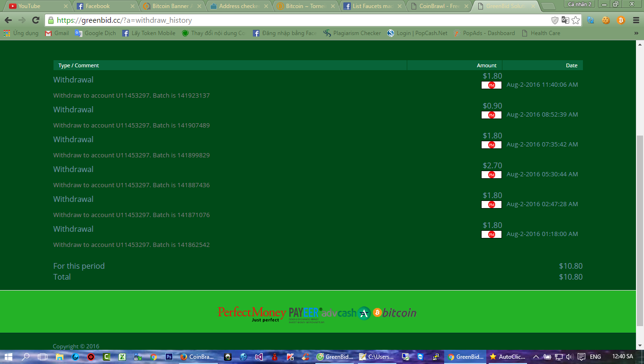The width and height of the screenshot is (644, 364).
Task: Click the green padlock site info icon
Action: click(x=51, y=20)
